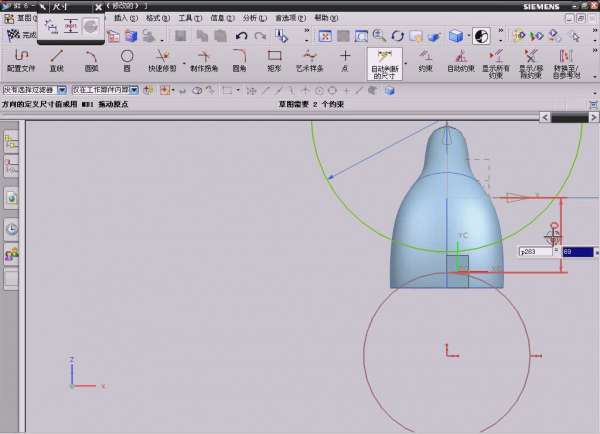Toggle 显示所有约束 show all constraints
The image size is (600, 434).
coord(497,60)
